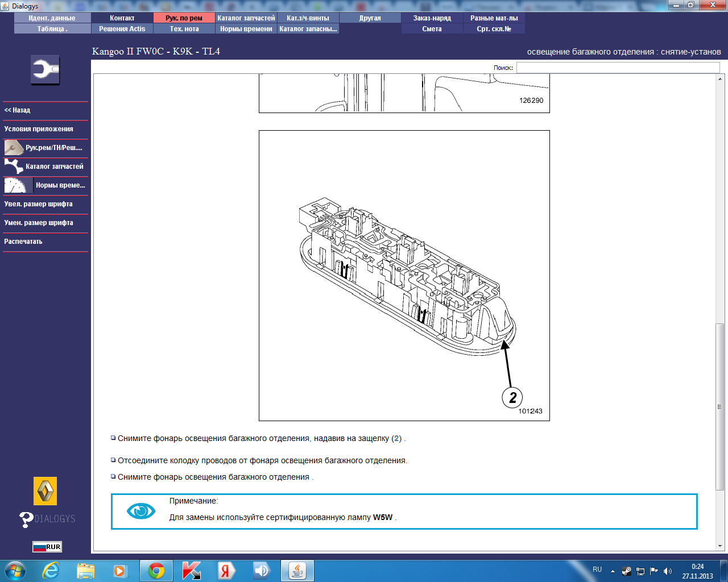Click the Russian flag RUR currency icon
The image size is (728, 582).
(47, 547)
